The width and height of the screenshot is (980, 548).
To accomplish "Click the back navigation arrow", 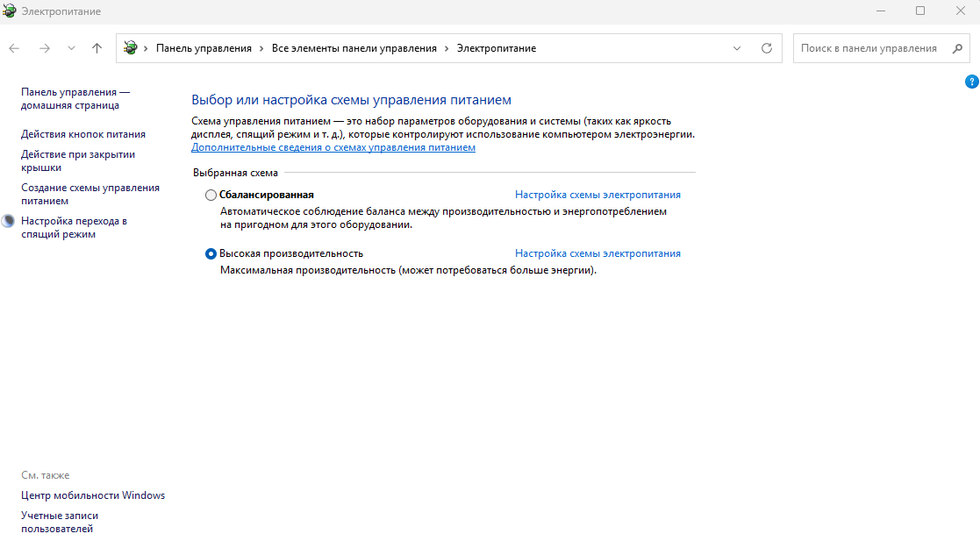I will pyautogui.click(x=14, y=48).
